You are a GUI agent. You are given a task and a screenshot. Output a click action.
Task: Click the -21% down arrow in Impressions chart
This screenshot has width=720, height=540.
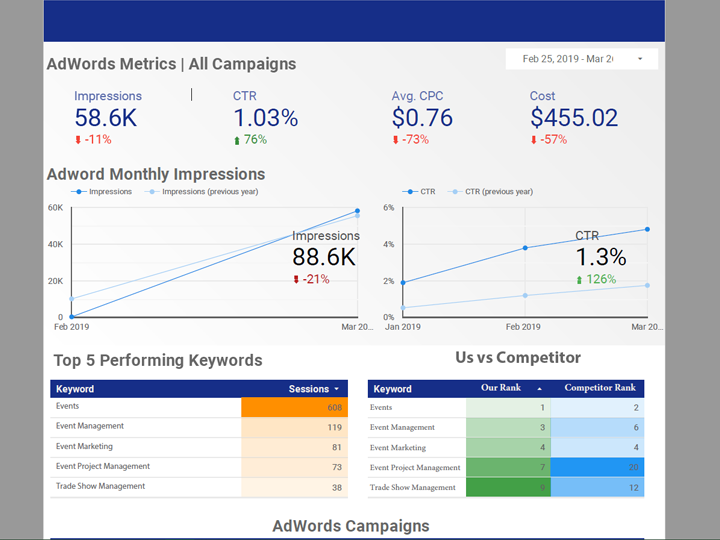296,279
